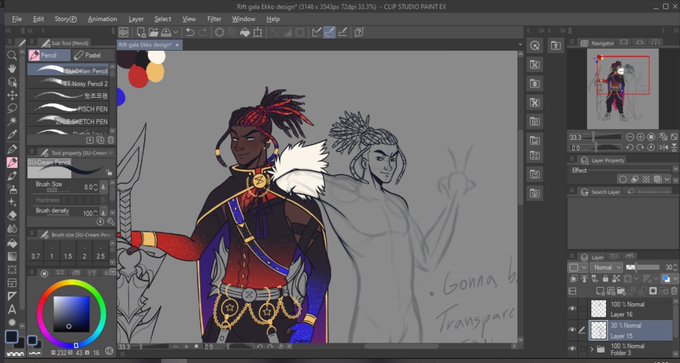Expand Folder 3 in layer list
The height and width of the screenshot is (363, 680).
[592, 348]
